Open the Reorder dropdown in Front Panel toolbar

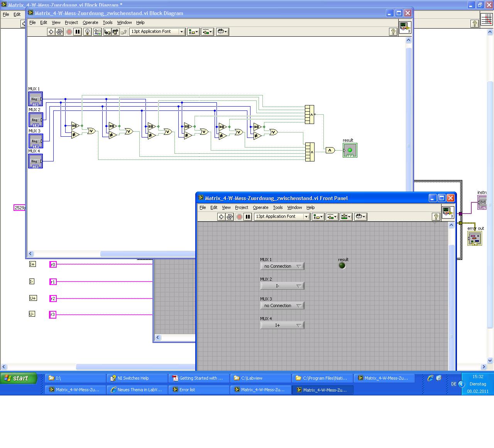(360, 217)
